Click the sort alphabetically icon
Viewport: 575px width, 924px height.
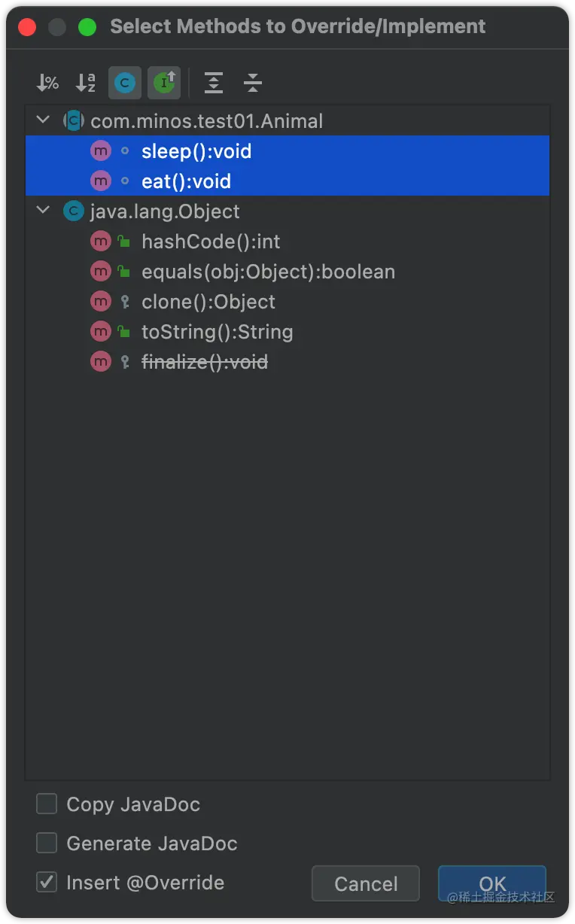pos(86,83)
